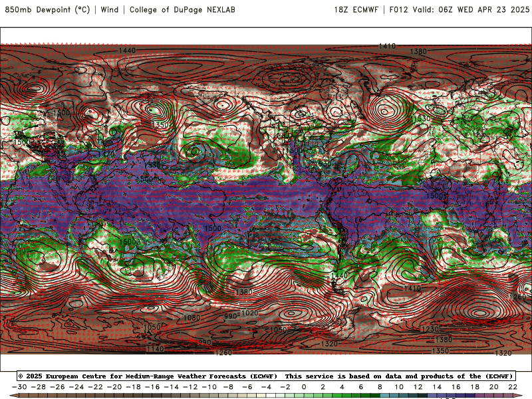Screen dimensions: 532x399
Task: Click 'F012 Valid: 06Z WED APR 23 2025'
Action: pyautogui.click(x=459, y=9)
